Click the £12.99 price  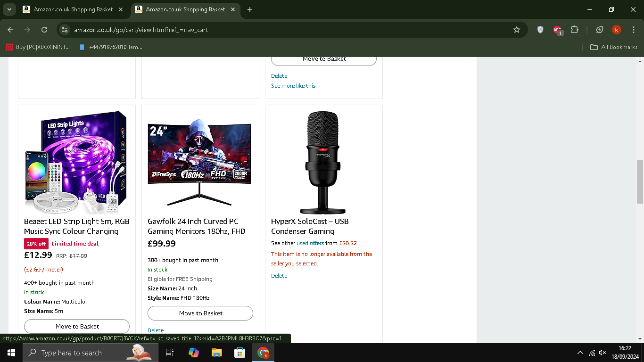[38, 255]
